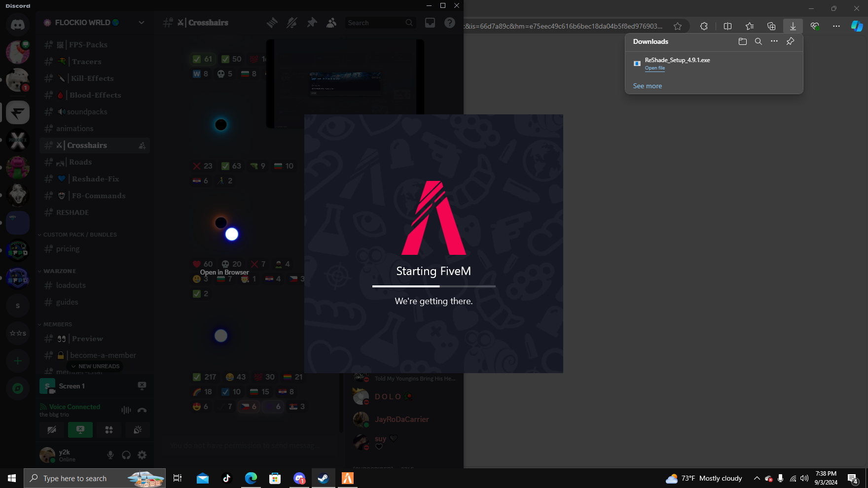Image resolution: width=868 pixels, height=488 pixels.
Task: Open Edge settings and more menu
Action: coord(836,26)
